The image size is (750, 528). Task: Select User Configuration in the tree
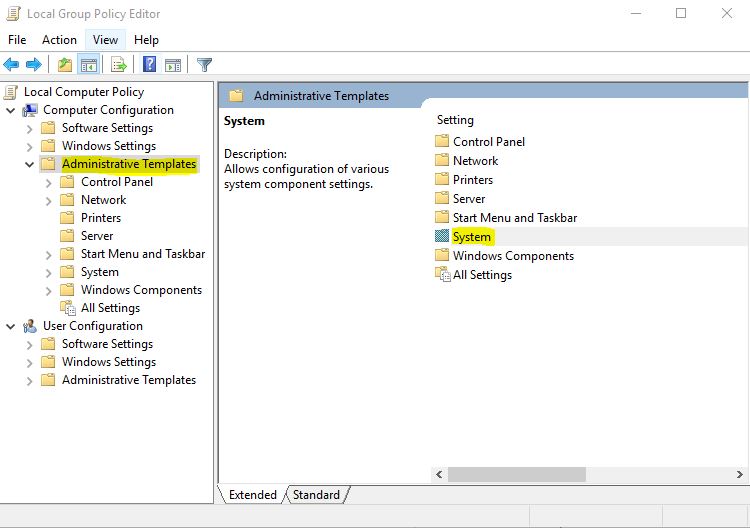pos(93,326)
